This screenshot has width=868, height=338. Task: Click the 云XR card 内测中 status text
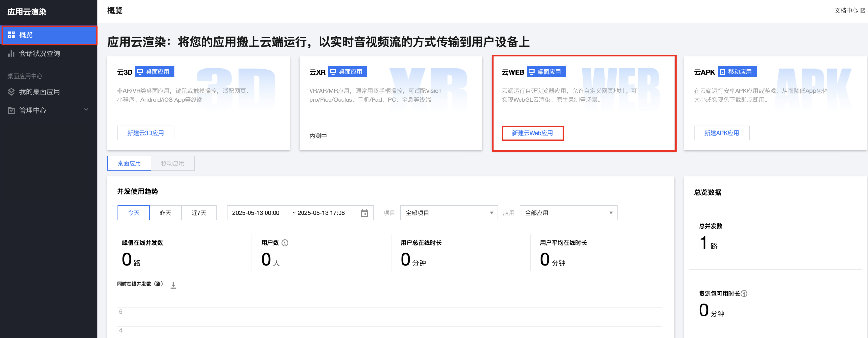tap(318, 136)
